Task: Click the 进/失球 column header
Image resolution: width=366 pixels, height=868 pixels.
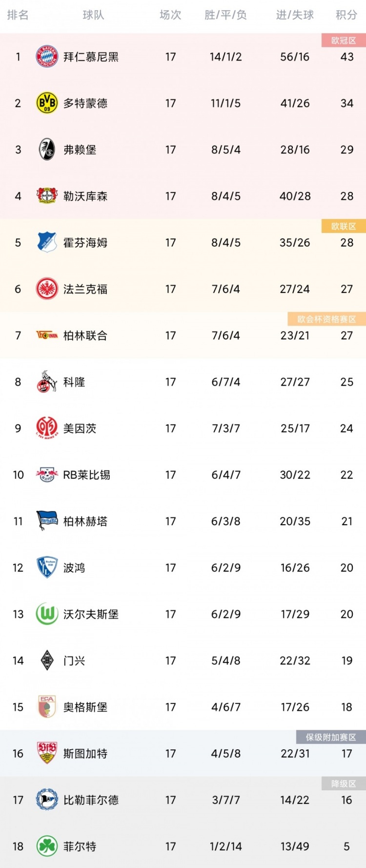Action: pyautogui.click(x=295, y=15)
